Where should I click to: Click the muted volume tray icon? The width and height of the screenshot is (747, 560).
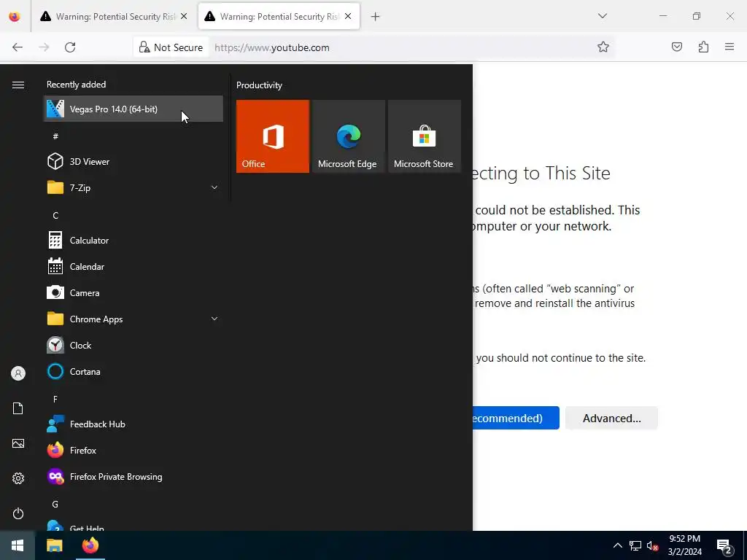[x=652, y=545]
